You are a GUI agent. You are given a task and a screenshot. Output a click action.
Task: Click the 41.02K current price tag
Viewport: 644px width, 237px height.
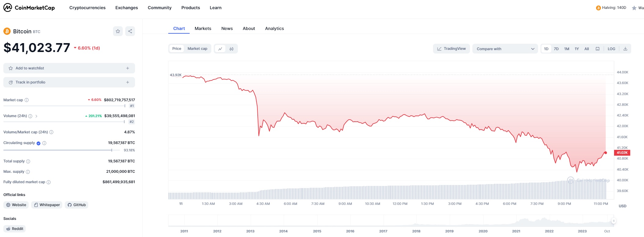tap(622, 153)
